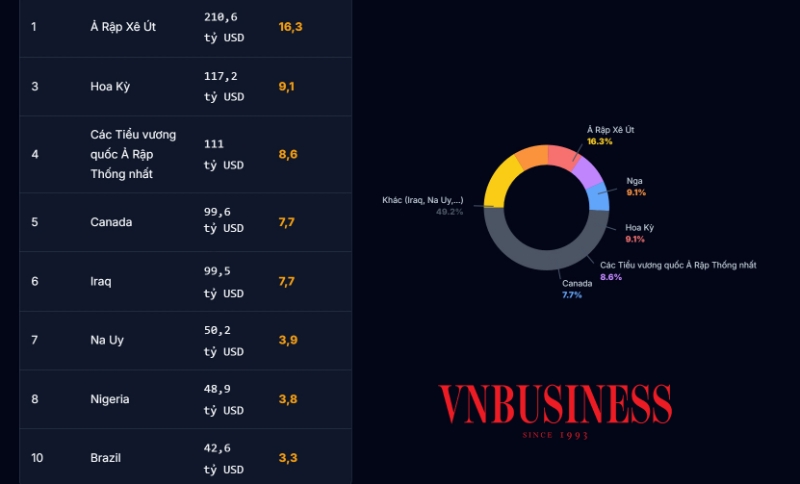
Task: Click the 210,6 tỷ USD value cell
Action: click(x=224, y=27)
